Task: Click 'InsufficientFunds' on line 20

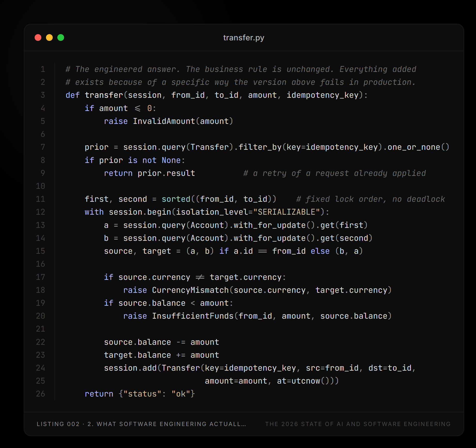Action: click(193, 316)
